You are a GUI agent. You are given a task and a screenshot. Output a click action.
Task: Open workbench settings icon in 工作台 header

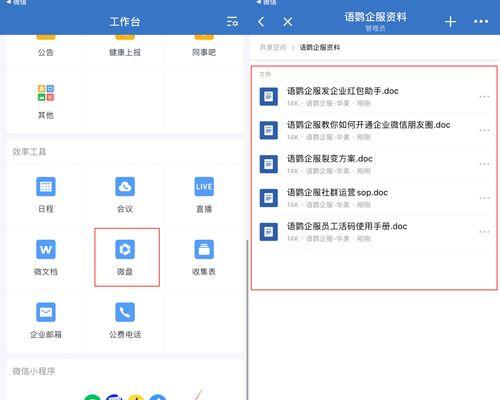coord(232,22)
